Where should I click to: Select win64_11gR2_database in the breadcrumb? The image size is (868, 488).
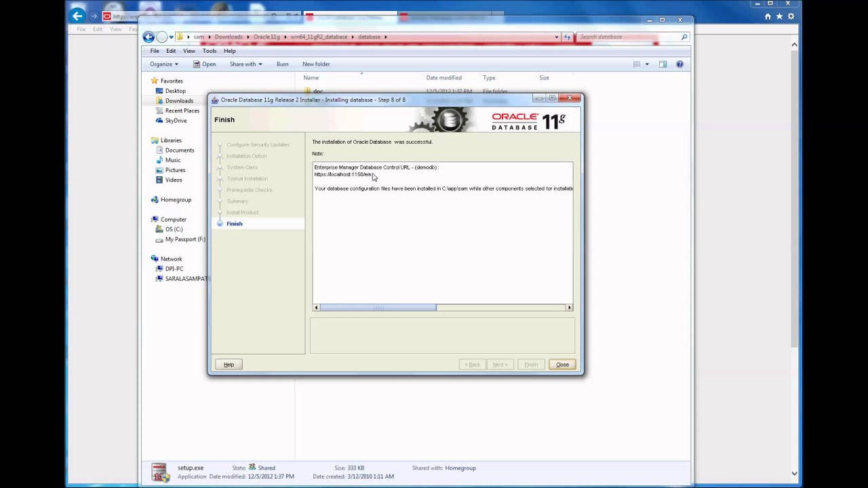pos(319,37)
